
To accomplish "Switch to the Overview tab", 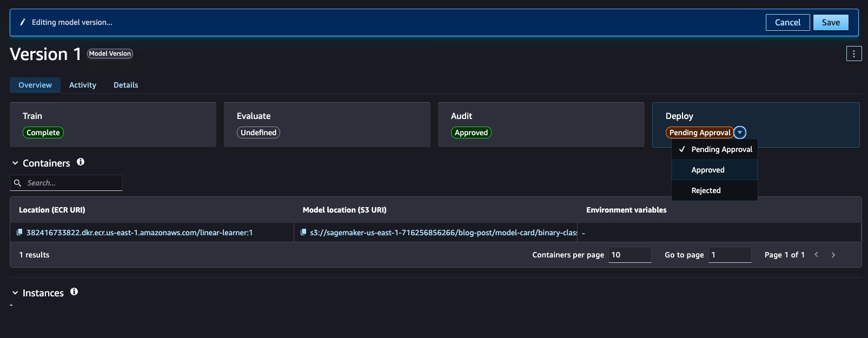I will (35, 85).
